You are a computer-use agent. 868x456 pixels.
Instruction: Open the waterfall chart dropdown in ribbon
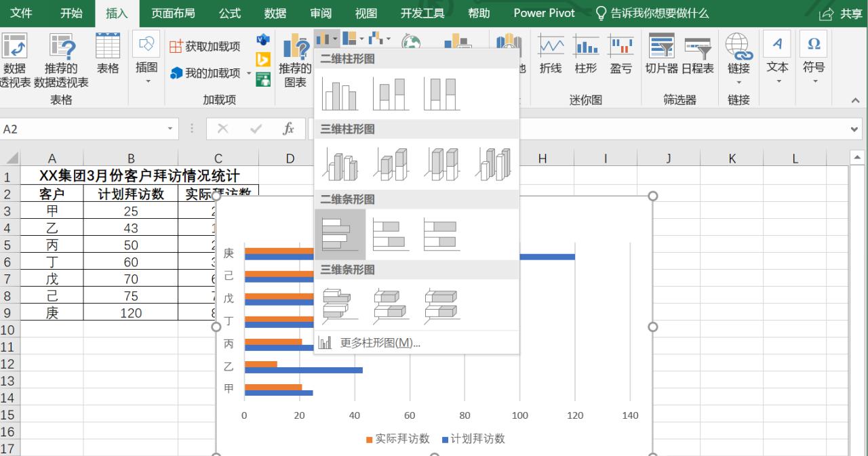point(379,39)
